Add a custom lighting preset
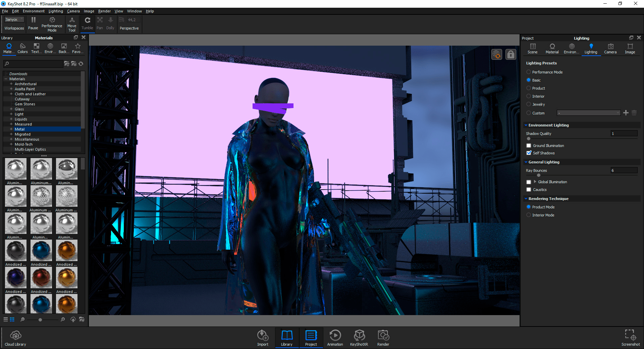This screenshot has width=644, height=349. tap(626, 113)
